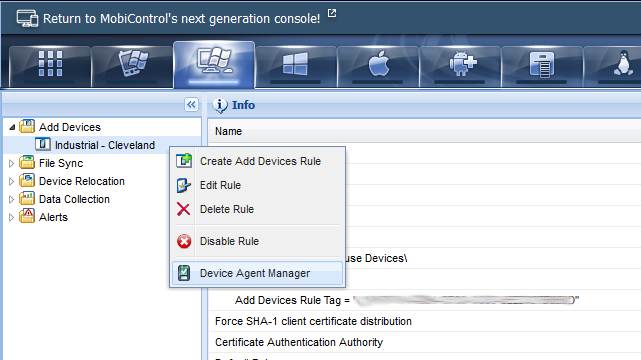Click the Create Add Devices Rule icon
The image size is (641, 360).
click(184, 161)
